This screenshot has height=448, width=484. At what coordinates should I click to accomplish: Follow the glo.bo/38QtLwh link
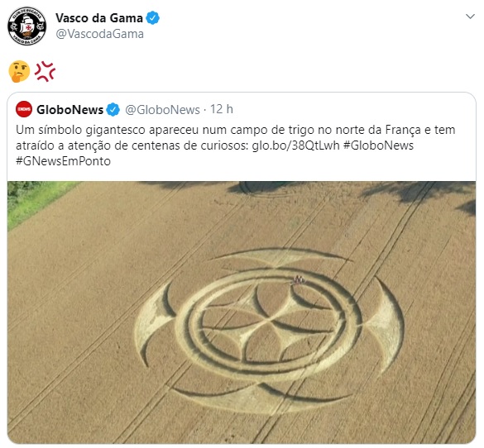(x=295, y=145)
